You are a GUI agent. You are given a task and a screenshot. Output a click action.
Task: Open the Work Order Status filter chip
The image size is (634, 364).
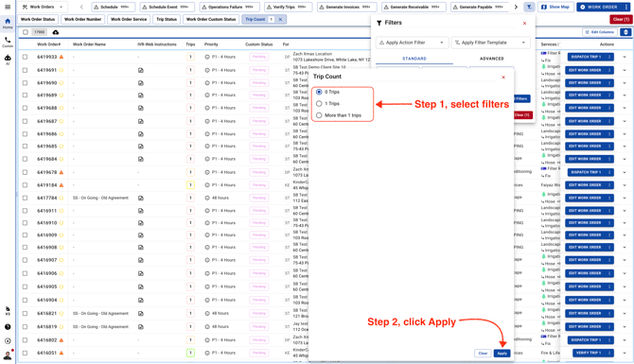(38, 19)
